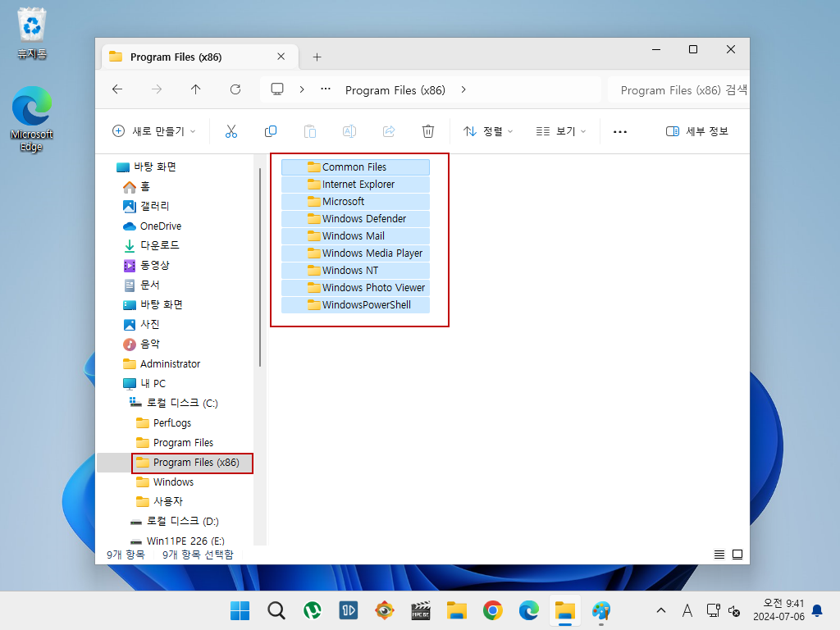Select the Common Files folder

[355, 167]
